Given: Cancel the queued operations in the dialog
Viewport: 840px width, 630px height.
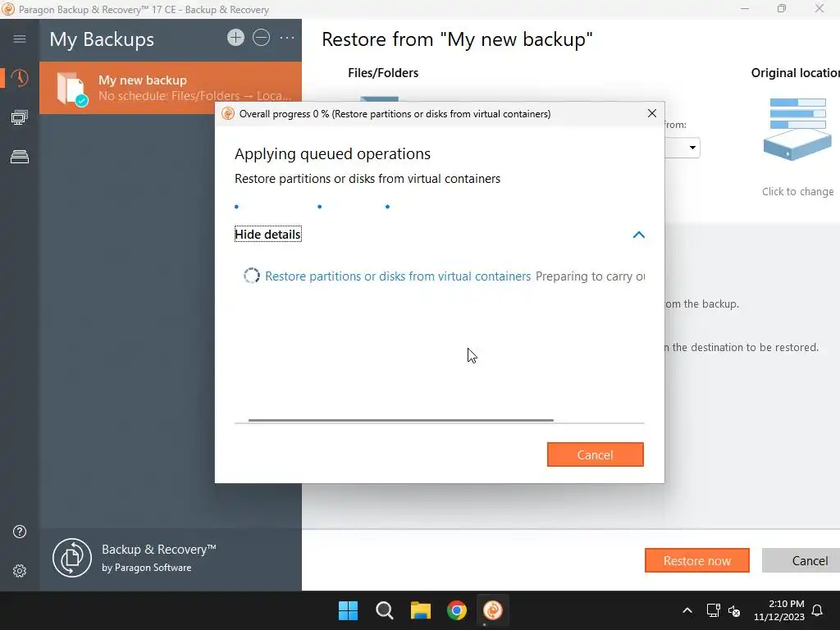Looking at the screenshot, I should tap(596, 454).
